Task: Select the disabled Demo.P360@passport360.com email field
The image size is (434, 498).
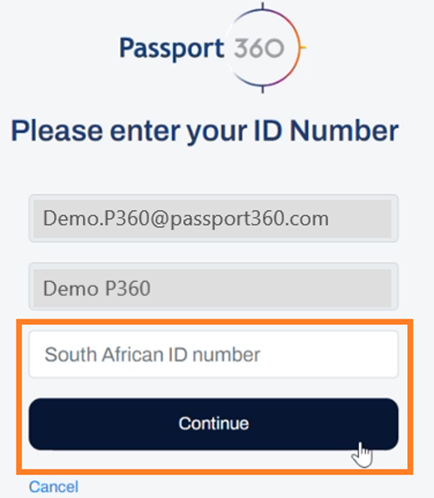Action: [x=213, y=218]
